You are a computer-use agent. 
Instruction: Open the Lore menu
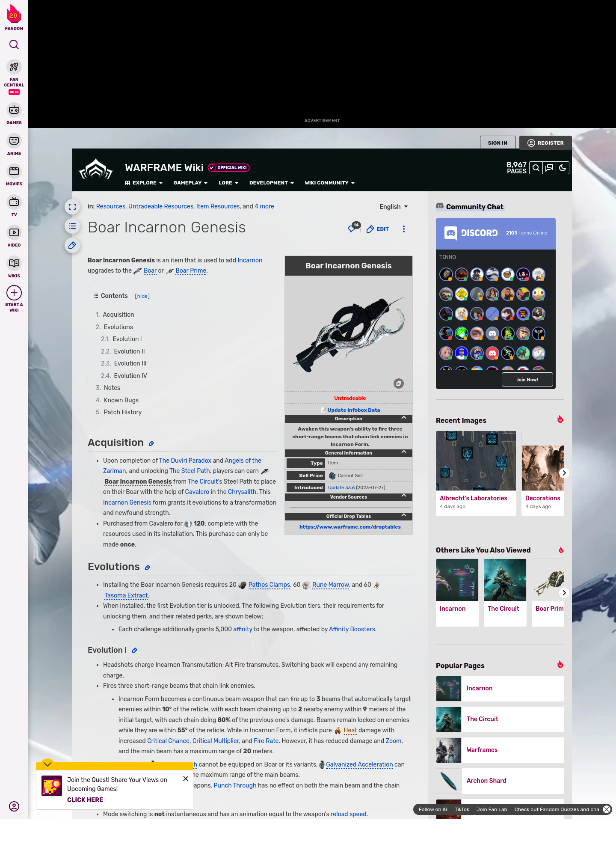pos(228,183)
